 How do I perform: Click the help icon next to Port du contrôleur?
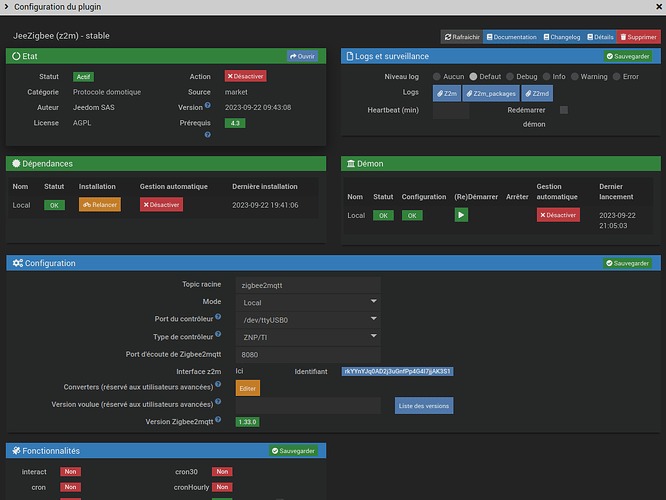click(x=218, y=316)
